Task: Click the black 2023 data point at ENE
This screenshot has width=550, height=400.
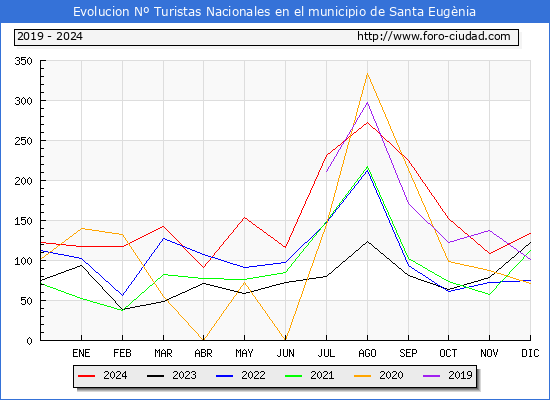Action: [81, 265]
